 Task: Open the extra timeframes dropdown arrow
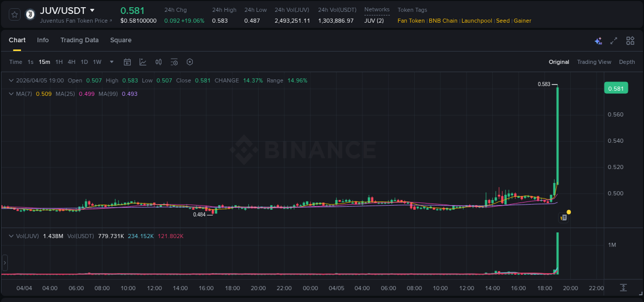click(111, 62)
